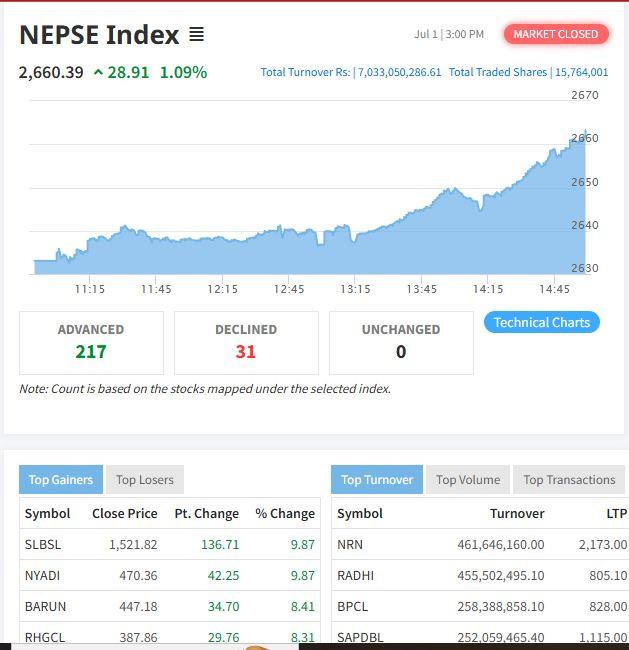Open the NEPSE Index hamburger menu icon

pyautogui.click(x=196, y=35)
